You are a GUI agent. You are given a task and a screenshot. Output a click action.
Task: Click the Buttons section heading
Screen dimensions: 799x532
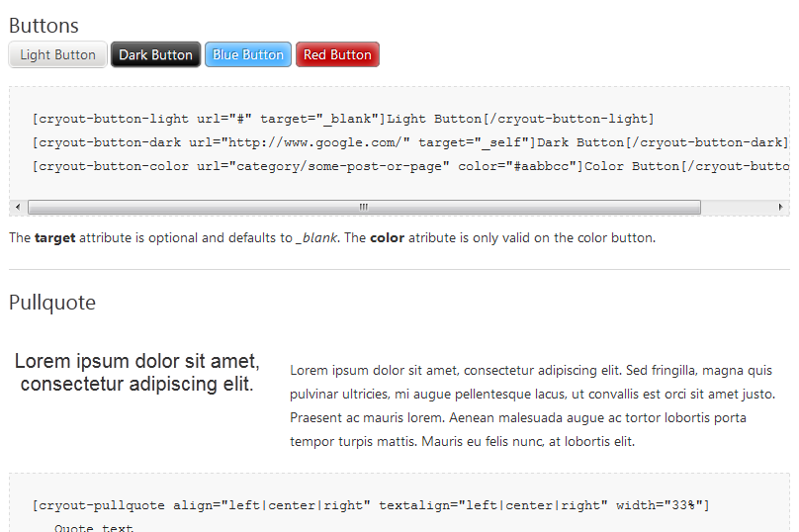(44, 26)
